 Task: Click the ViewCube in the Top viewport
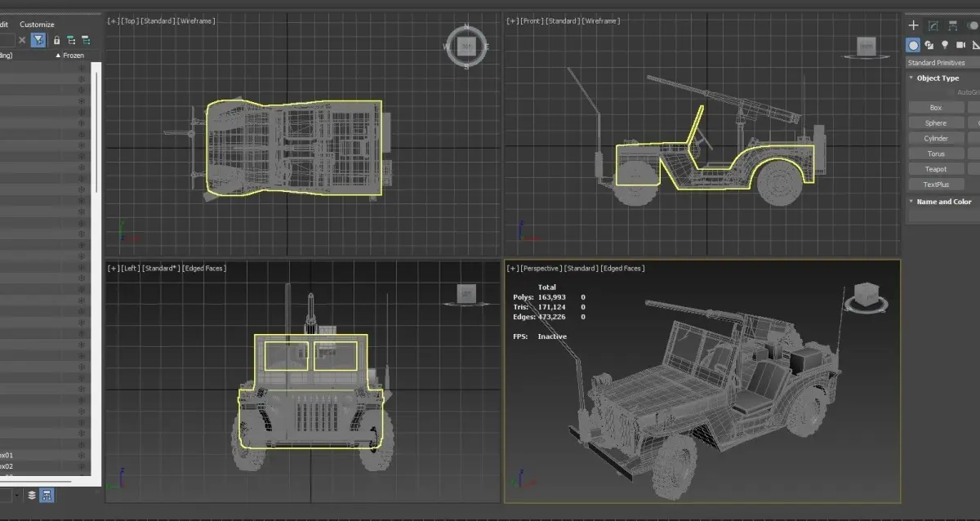466,47
